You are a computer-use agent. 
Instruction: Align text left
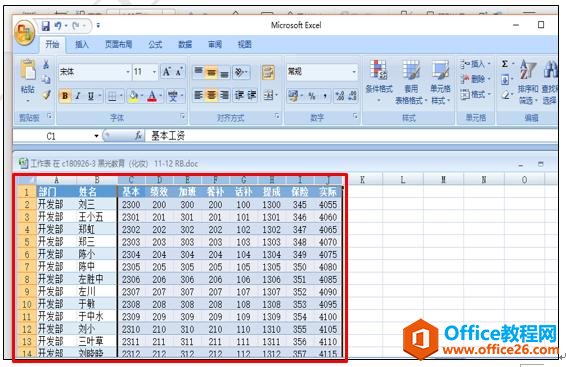[x=198, y=96]
